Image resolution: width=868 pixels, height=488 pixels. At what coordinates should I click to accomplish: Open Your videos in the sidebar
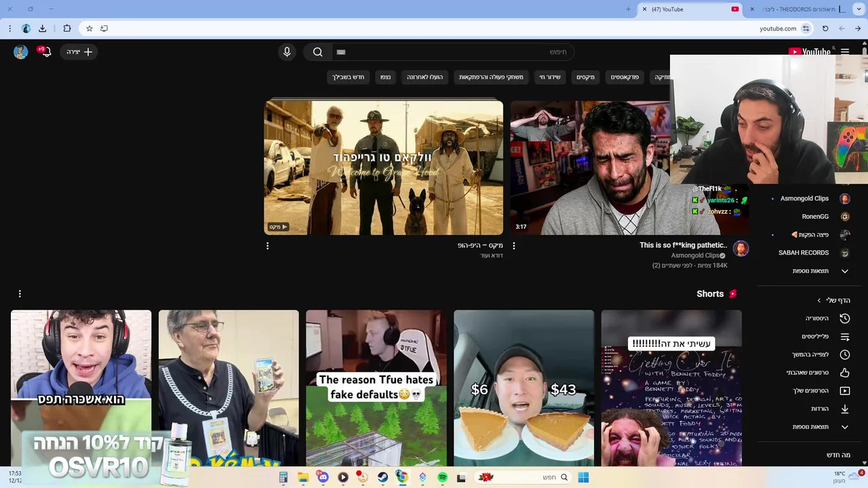click(x=826, y=391)
